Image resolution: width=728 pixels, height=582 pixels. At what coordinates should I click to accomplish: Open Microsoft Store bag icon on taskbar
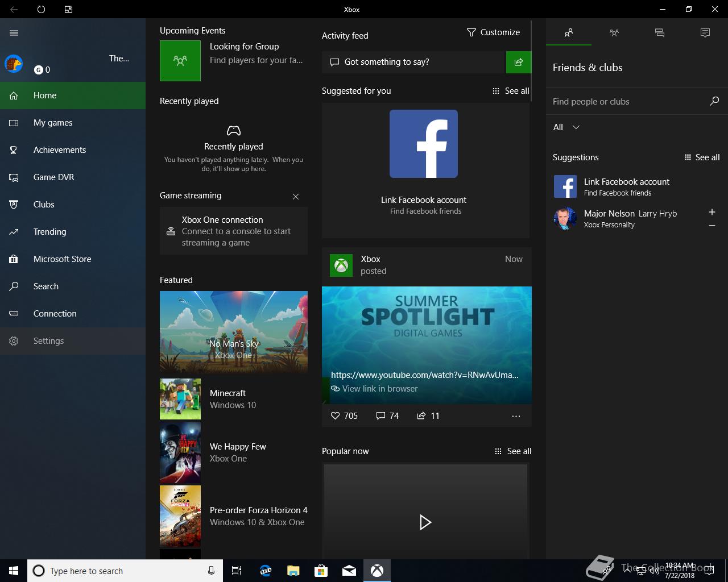(321, 571)
